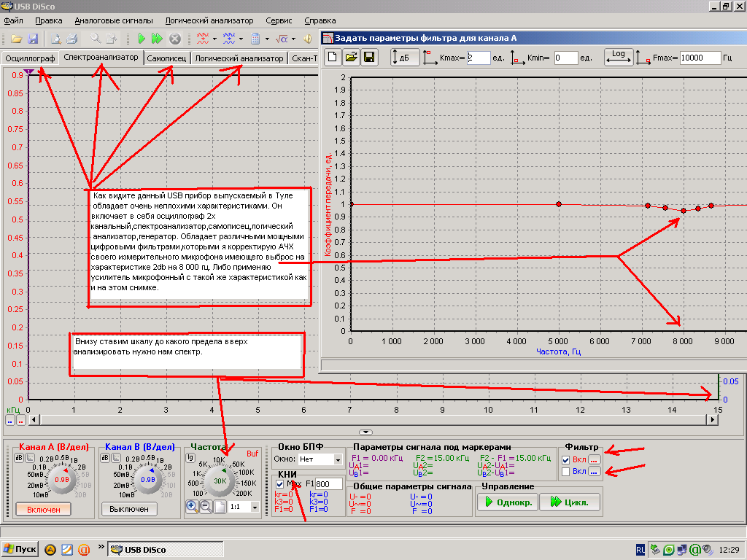Toggle the Max checkbox in КНИ group
The width and height of the screenshot is (747, 560).
click(x=281, y=483)
